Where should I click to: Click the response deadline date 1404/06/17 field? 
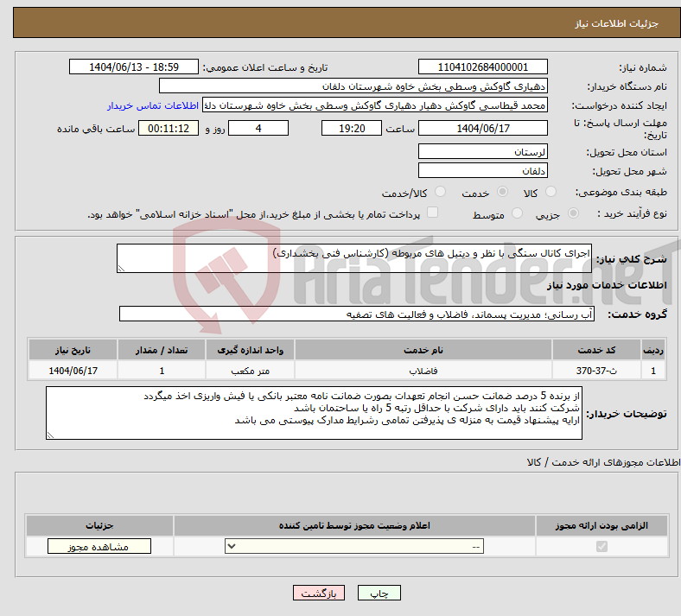[482, 128]
